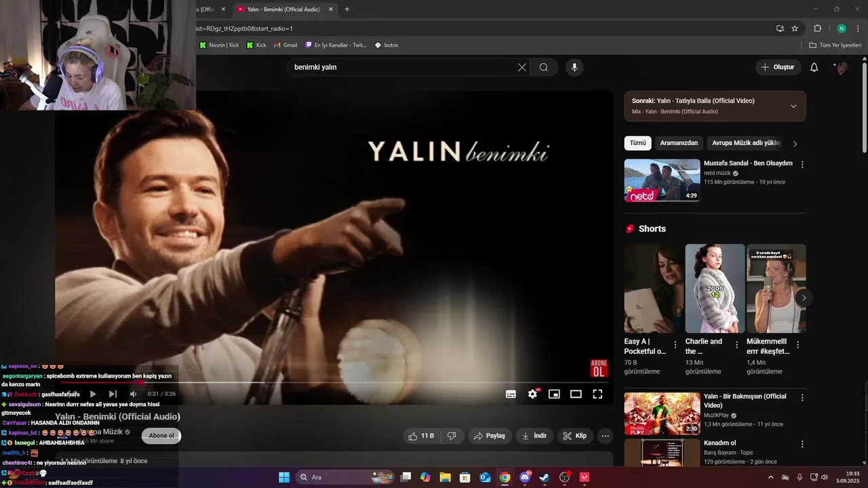The height and width of the screenshot is (488, 868).
Task: Open YouTube notifications bell
Action: pyautogui.click(x=814, y=67)
